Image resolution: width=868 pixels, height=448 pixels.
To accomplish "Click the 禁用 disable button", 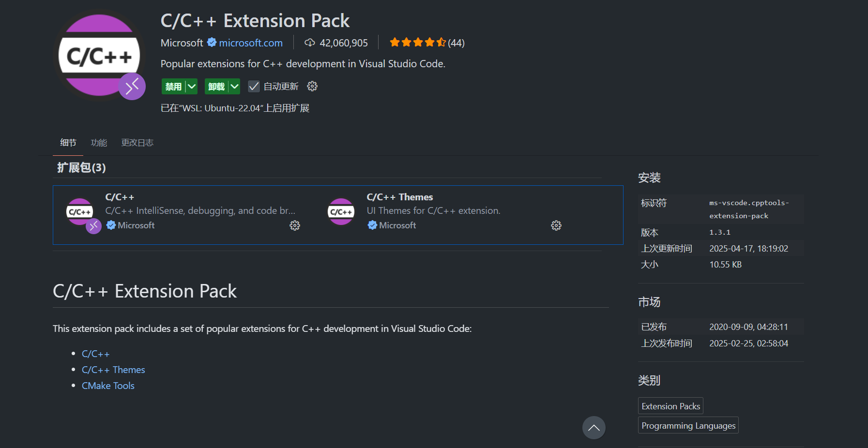I will coord(173,87).
